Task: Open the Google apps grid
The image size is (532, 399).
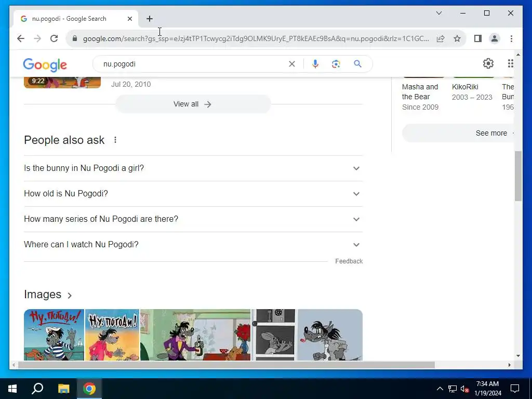Action: tap(510, 63)
